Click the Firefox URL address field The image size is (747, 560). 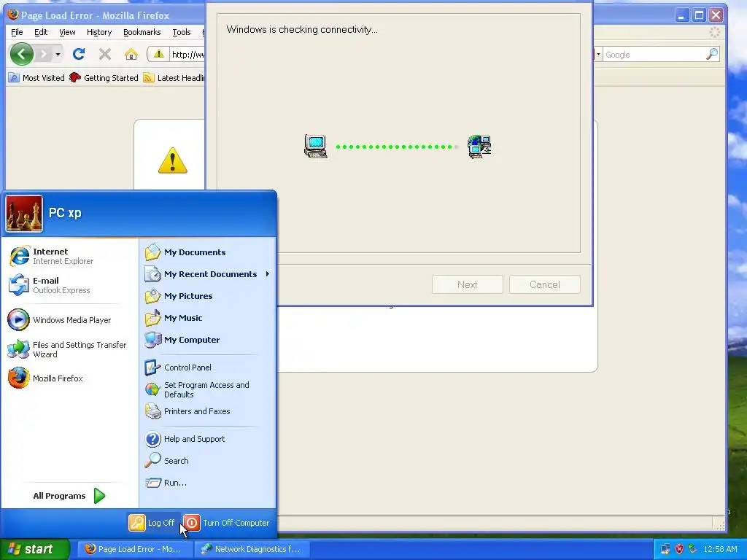(187, 54)
